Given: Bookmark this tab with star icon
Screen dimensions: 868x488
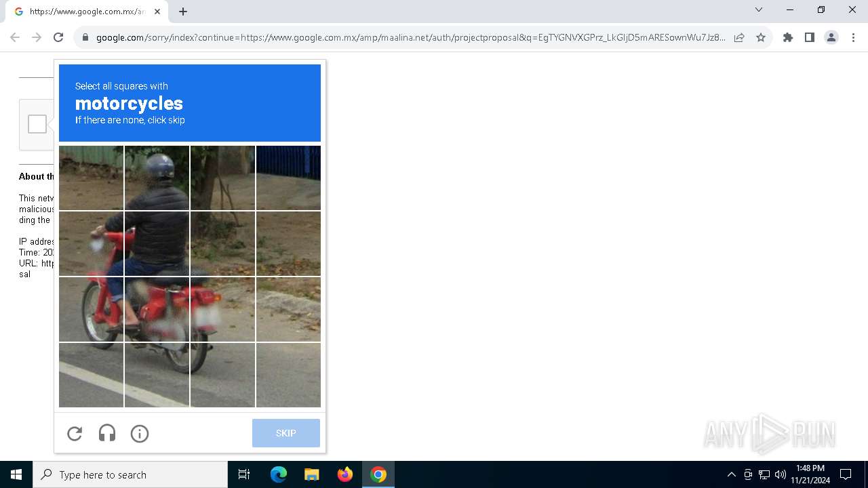Looking at the screenshot, I should (x=761, y=37).
